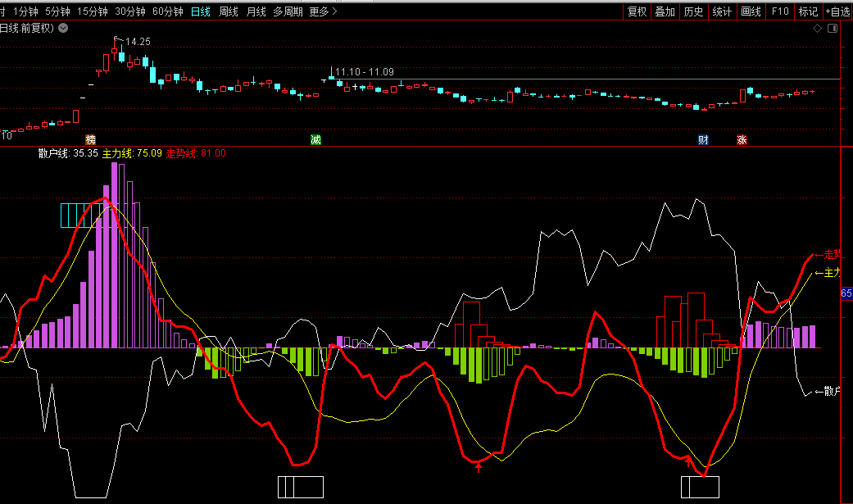Click the 主力线 yellow indicator label
This screenshot has height=504, width=853.
click(131, 153)
